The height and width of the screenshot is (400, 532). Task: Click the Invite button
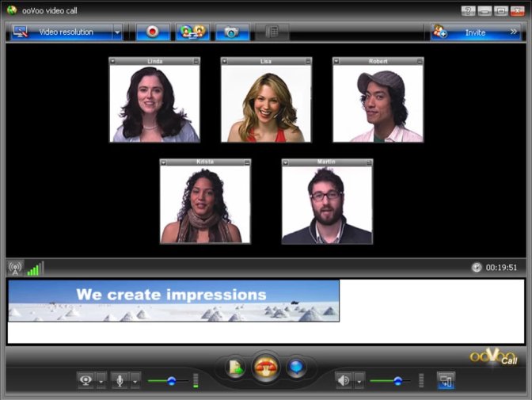[x=475, y=32]
